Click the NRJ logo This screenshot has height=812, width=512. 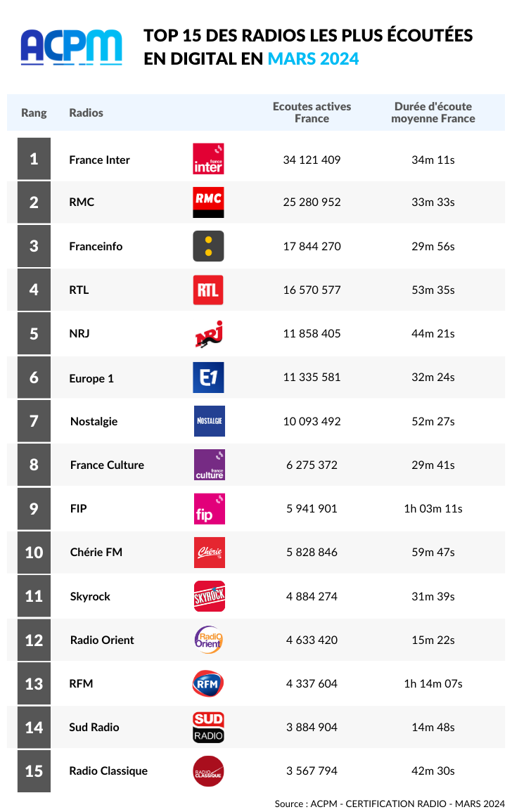pyautogui.click(x=209, y=334)
